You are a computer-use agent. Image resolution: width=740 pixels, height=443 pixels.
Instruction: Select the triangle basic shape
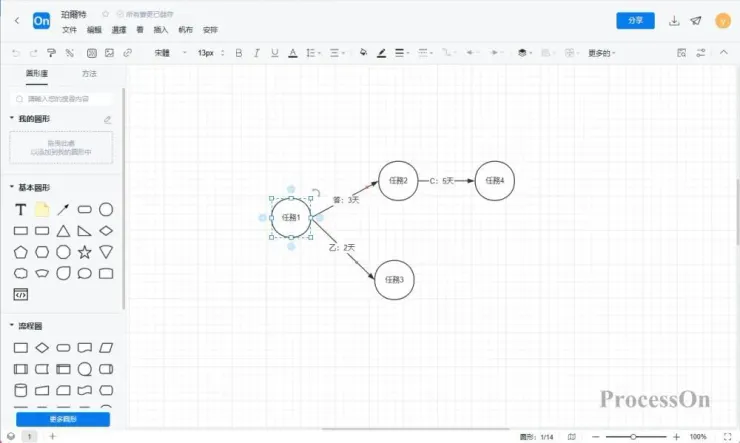[63, 231]
